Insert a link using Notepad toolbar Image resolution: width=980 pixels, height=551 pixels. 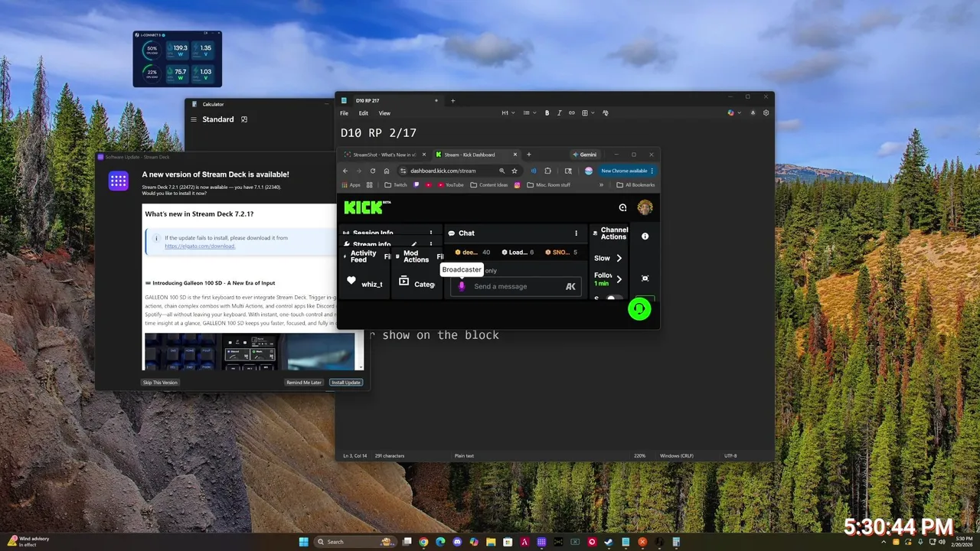pos(571,112)
